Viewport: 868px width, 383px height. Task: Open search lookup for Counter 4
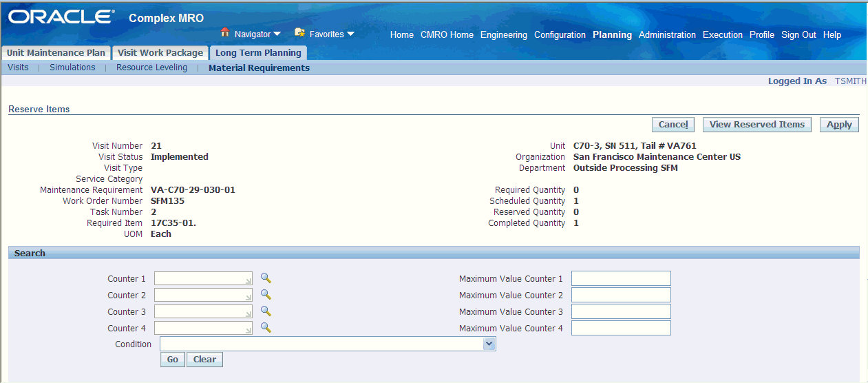(x=266, y=328)
